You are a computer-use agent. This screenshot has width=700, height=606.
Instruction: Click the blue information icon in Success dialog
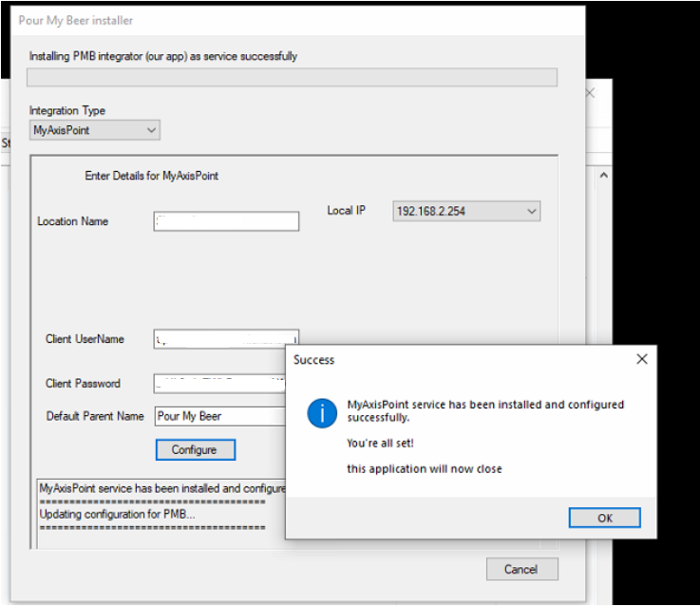(x=322, y=413)
